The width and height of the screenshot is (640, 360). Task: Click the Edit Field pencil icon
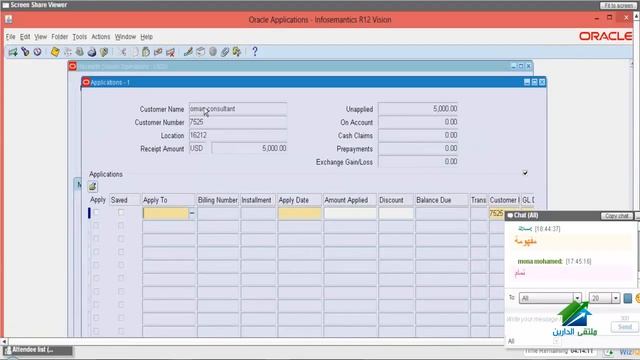click(x=188, y=52)
